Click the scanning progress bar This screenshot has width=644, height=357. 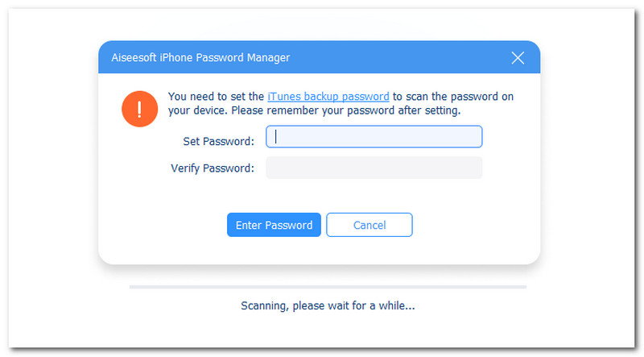click(328, 287)
